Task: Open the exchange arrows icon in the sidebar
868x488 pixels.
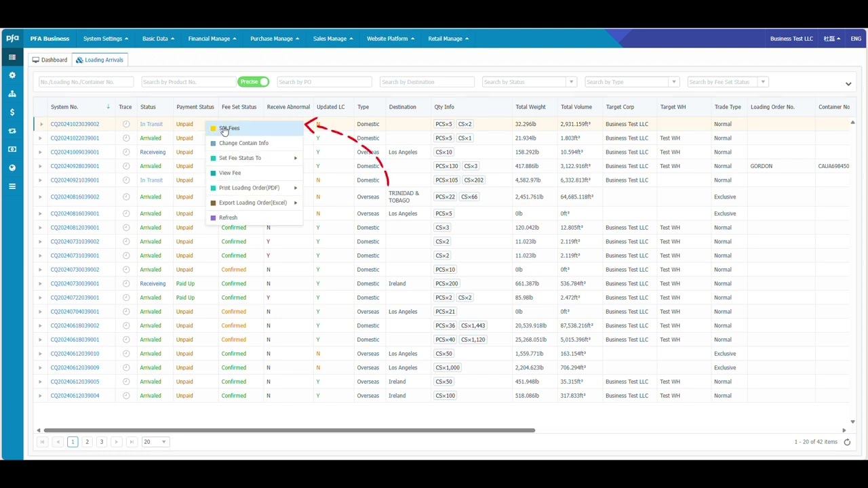Action: click(x=12, y=131)
